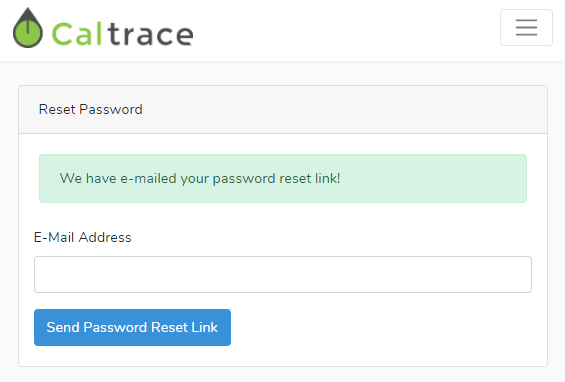Viewport: 565px width, 382px height.
Task: Open the hamburger navigation menu
Action: (x=526, y=28)
